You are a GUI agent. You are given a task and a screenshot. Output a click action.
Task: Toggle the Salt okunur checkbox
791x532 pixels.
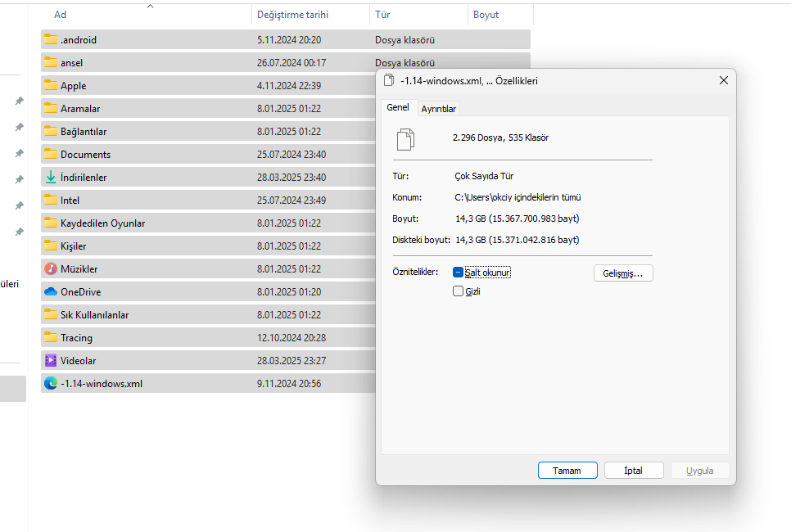[x=458, y=273]
